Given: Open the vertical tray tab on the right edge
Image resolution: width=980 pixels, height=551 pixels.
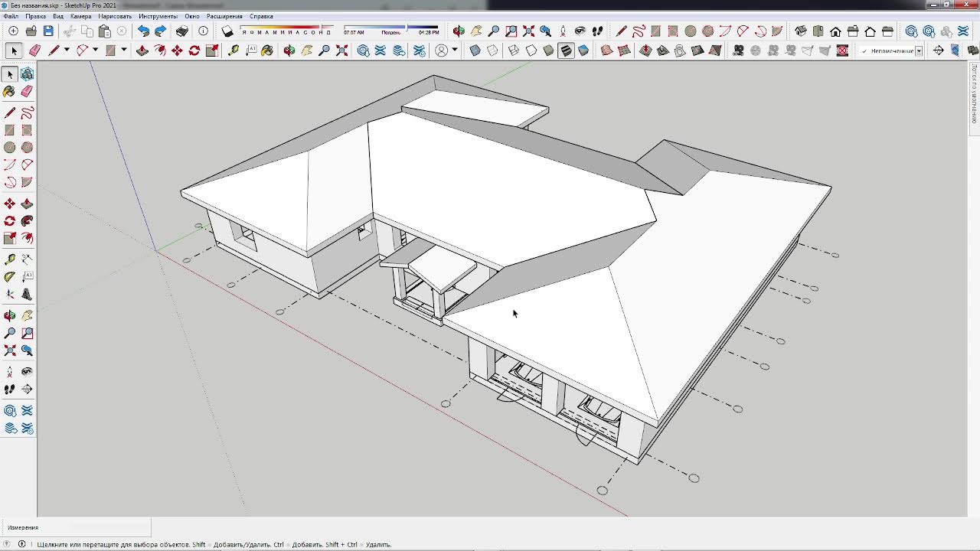Looking at the screenshot, I should (975, 93).
